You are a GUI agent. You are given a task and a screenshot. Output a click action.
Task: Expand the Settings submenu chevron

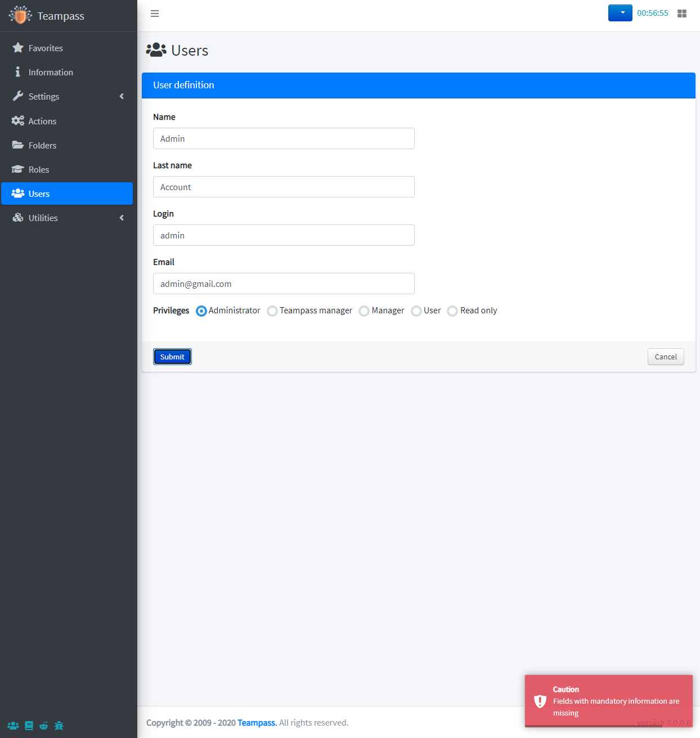tap(122, 96)
